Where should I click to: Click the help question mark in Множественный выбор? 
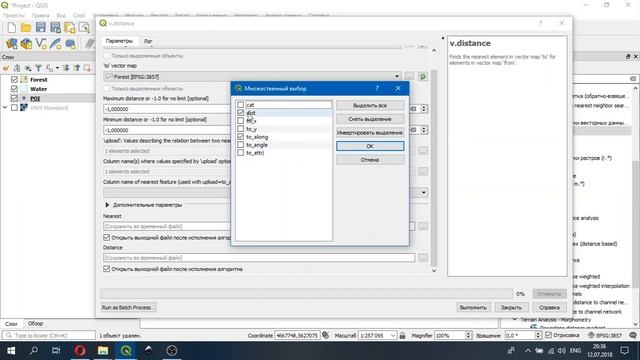[x=377, y=88]
